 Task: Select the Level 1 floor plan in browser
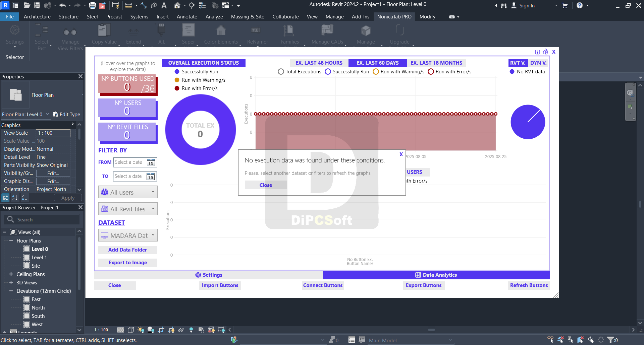pyautogui.click(x=39, y=257)
